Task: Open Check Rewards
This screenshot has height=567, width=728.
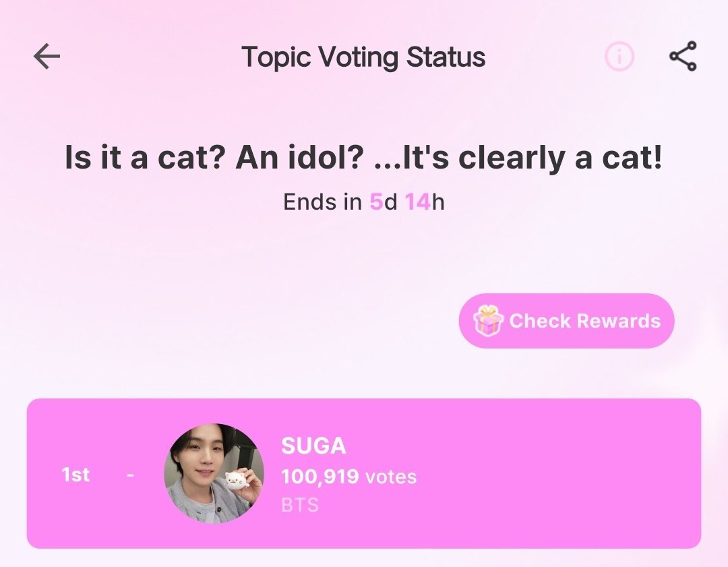Action: [566, 321]
